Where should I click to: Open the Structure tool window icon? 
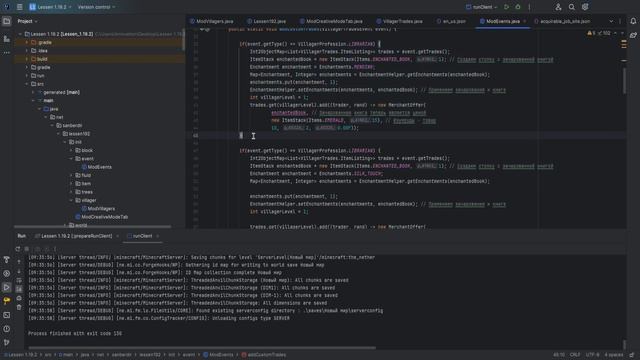click(7, 39)
